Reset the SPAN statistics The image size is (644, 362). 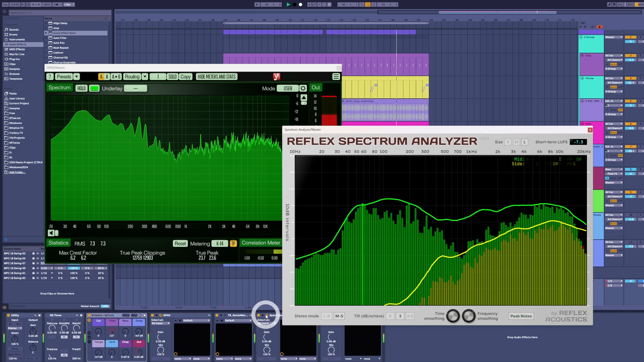[x=180, y=243]
